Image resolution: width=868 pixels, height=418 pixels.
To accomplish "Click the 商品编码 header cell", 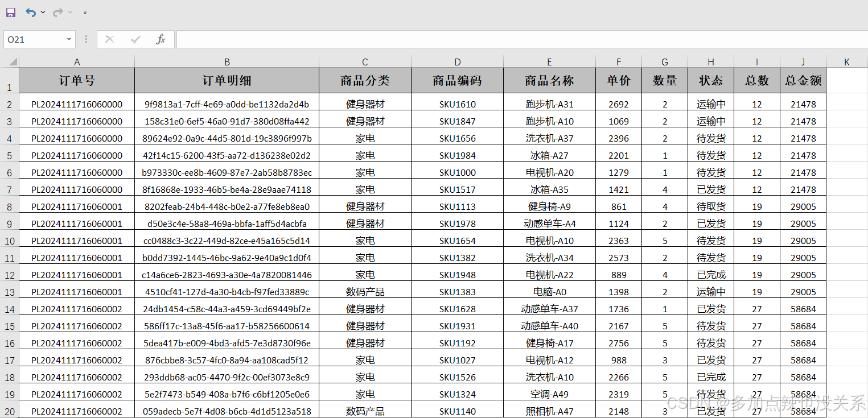I will point(457,81).
